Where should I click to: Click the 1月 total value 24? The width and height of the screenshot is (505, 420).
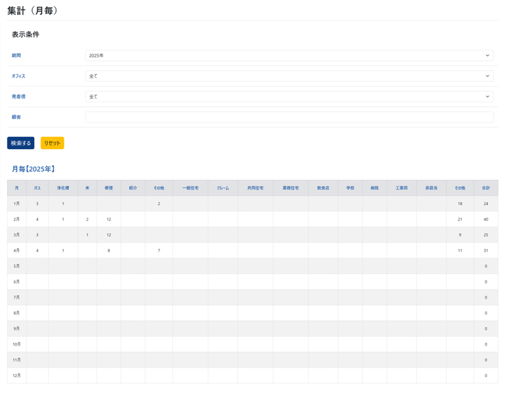tap(486, 204)
